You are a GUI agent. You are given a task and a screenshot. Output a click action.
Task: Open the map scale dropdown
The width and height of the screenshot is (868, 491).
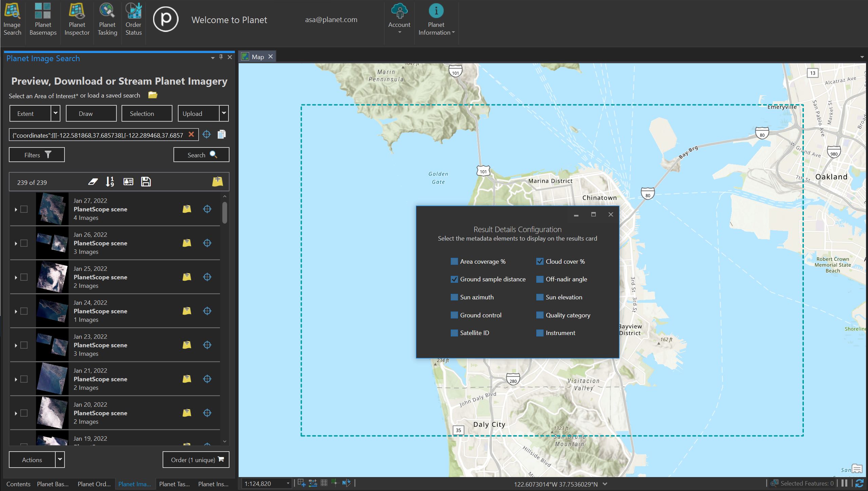(288, 483)
